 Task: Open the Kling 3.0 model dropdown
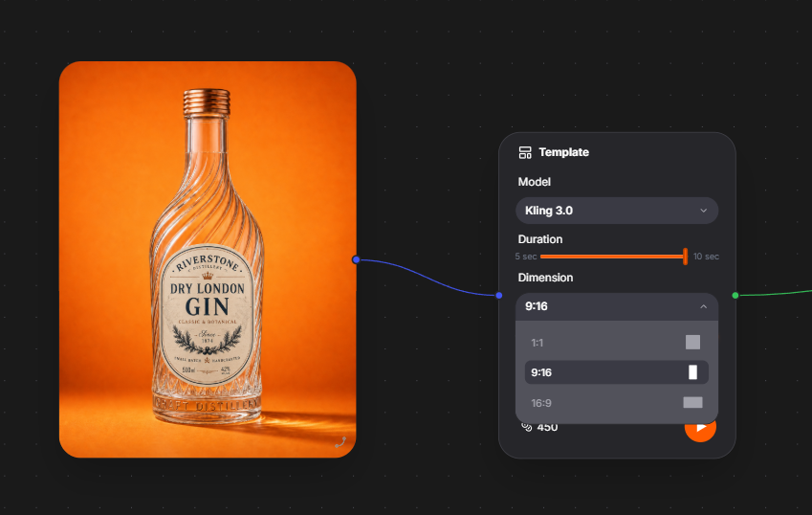617,211
